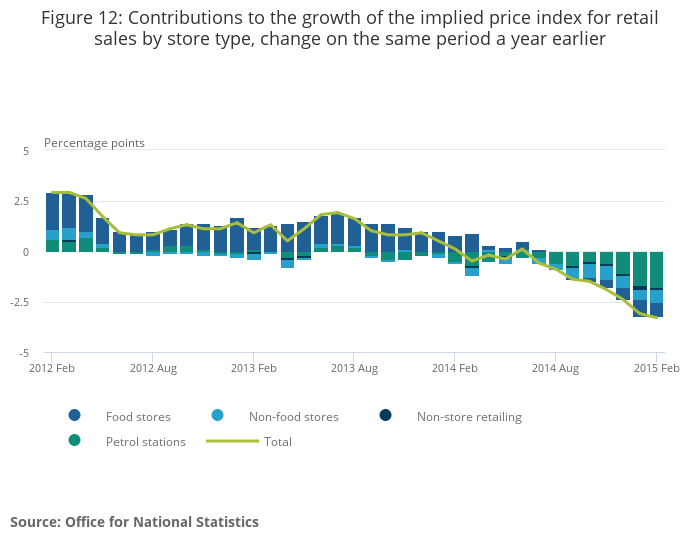
Task: Click the 2014 Aug x-axis label
Action: tap(555, 369)
